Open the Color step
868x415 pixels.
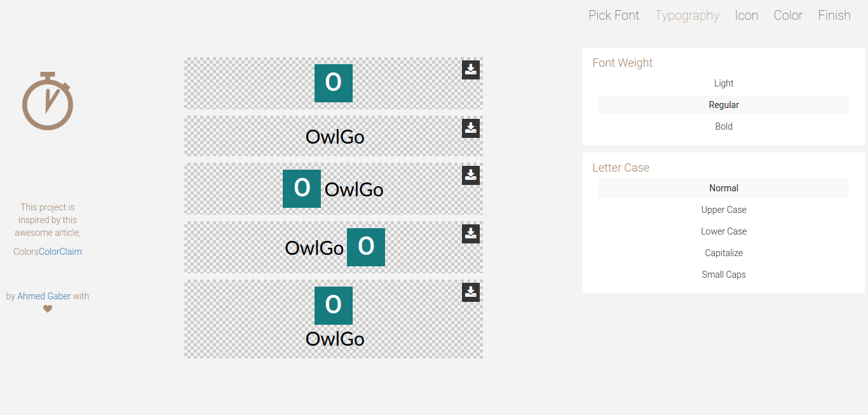pos(788,15)
